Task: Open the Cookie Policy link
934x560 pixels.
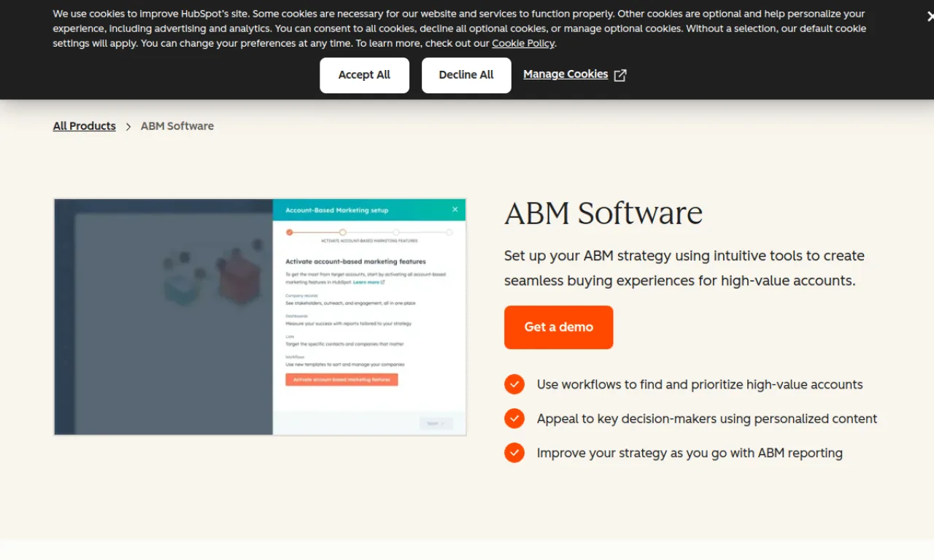Action: 523,43
